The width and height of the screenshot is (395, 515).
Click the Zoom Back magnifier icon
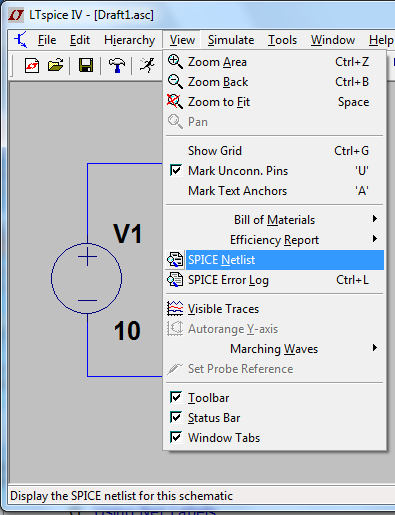pyautogui.click(x=175, y=82)
